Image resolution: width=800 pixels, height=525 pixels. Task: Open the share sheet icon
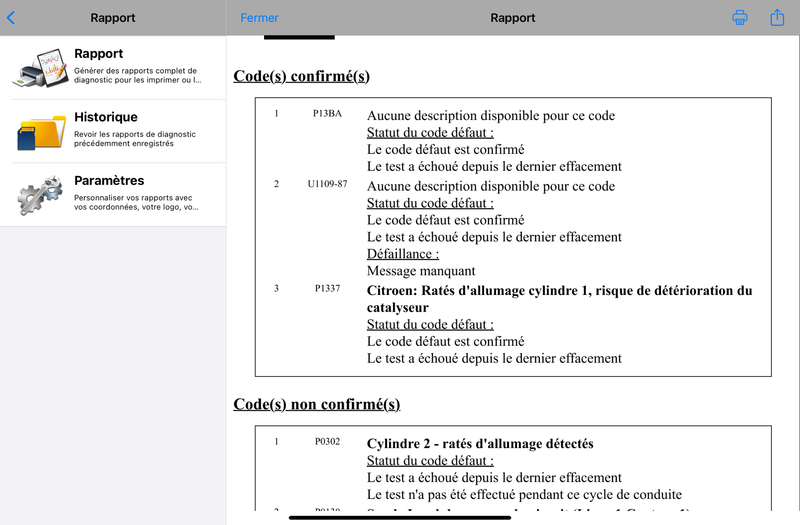[777, 17]
